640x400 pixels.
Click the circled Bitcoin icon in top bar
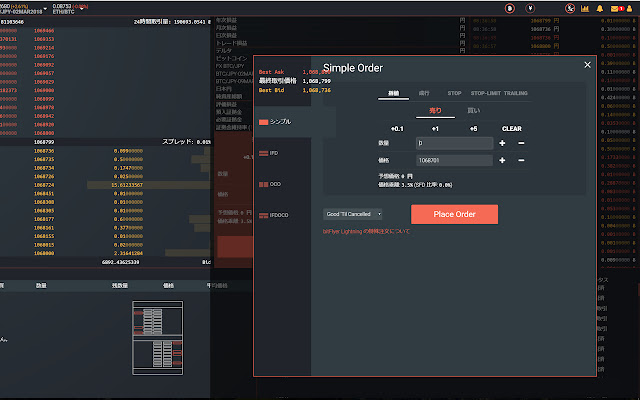[x=509, y=8]
